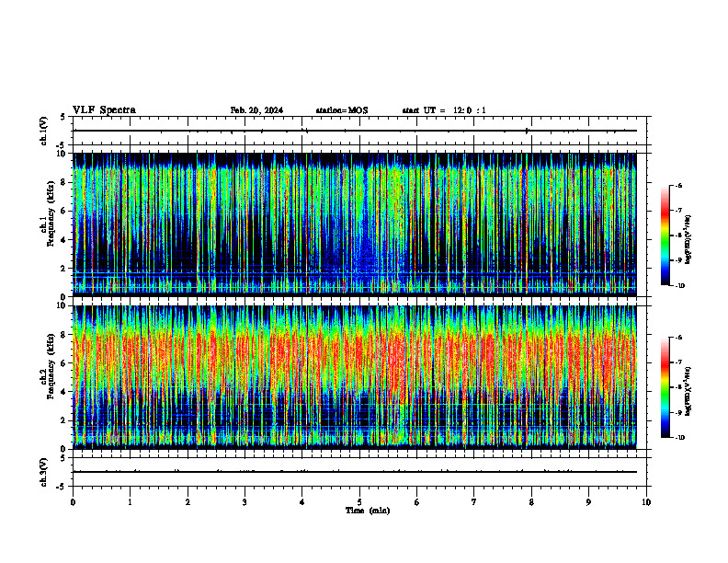Click time tick label "5" on x-axis
This screenshot has width=728, height=563.
(359, 502)
